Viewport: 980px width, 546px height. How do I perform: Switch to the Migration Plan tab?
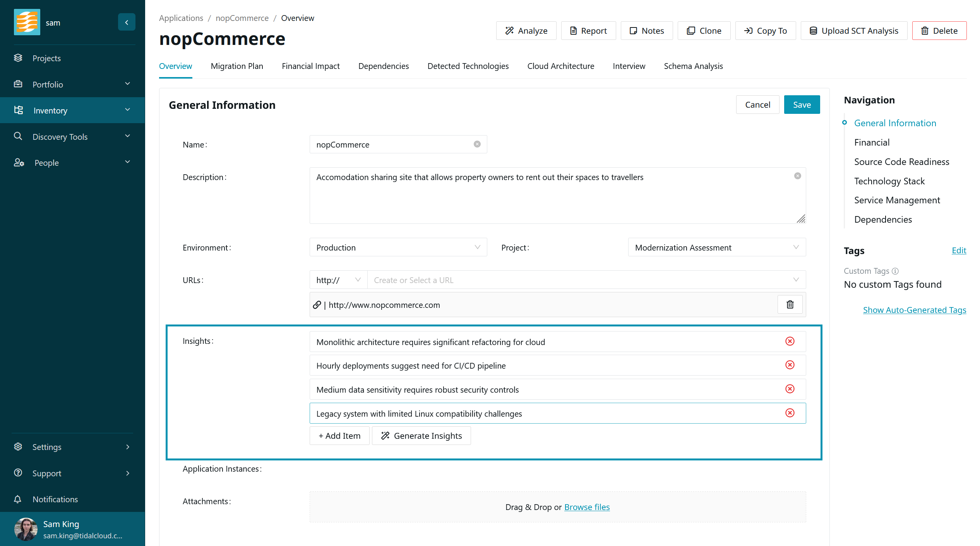tap(237, 66)
